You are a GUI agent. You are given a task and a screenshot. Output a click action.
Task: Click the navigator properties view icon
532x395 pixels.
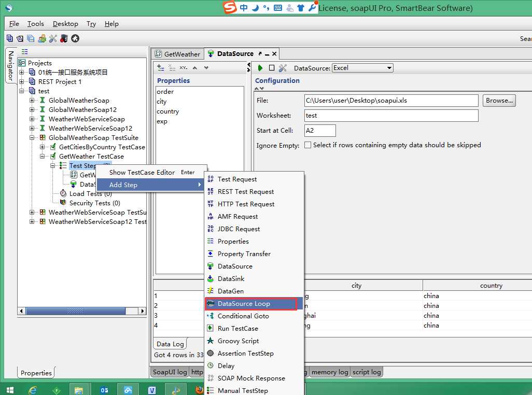(24, 51)
